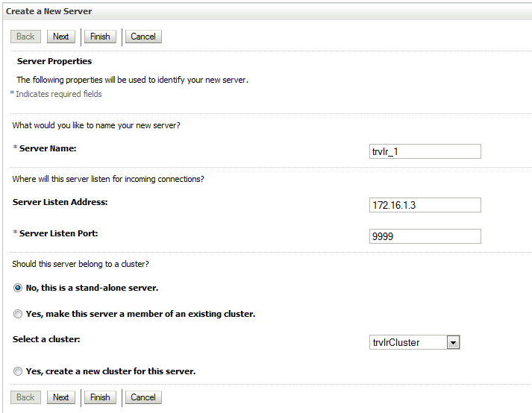Click the 'Server Listen Port:' label

[58, 233]
